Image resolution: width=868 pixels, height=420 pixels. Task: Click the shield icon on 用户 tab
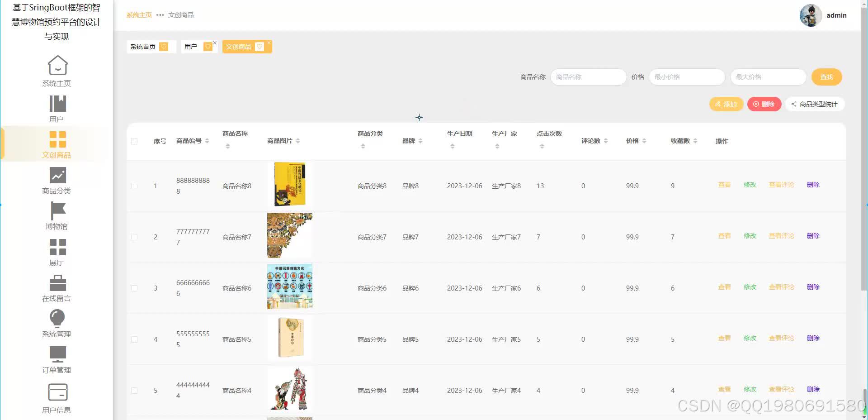point(208,47)
